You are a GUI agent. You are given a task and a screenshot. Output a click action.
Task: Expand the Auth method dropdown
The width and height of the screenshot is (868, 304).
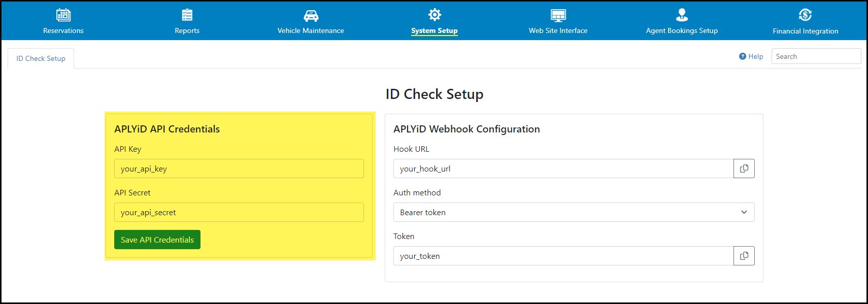(574, 212)
